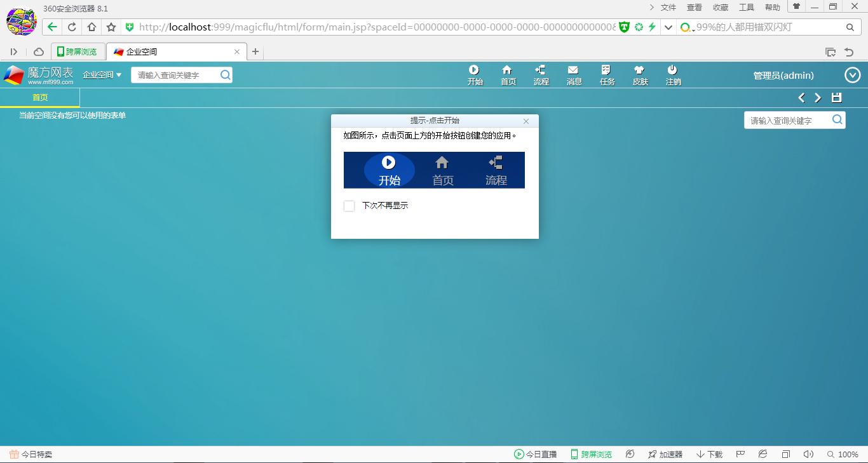Viewport: 868px width, 463px height.
Task: Open the search engine selector dropdown
Action: (x=686, y=27)
